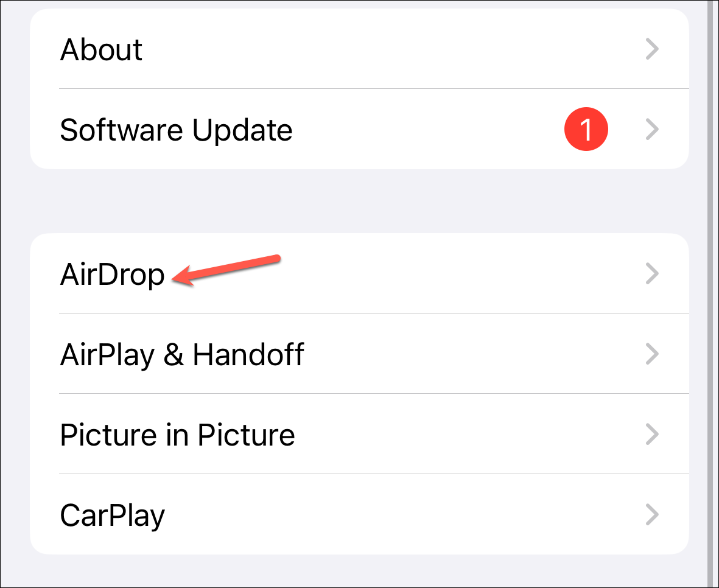Viewport: 719px width, 588px height.
Task: Click the red arrow annotation pointing at AirDrop
Action: pyautogui.click(x=226, y=270)
